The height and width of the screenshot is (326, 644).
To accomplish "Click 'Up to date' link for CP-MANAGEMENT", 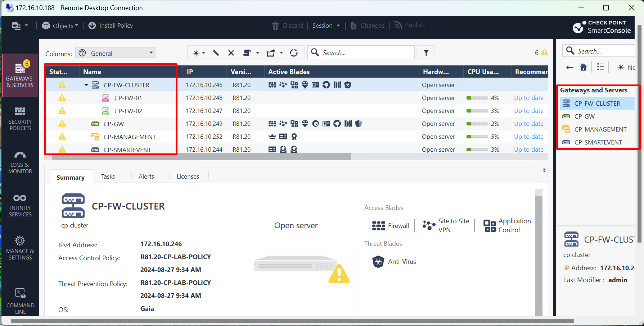I will [x=528, y=137].
